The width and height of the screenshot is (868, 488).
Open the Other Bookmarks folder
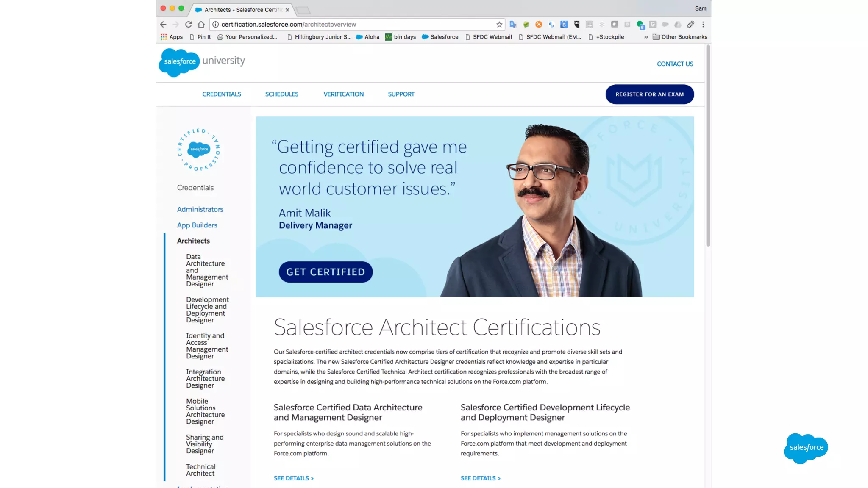pos(680,37)
